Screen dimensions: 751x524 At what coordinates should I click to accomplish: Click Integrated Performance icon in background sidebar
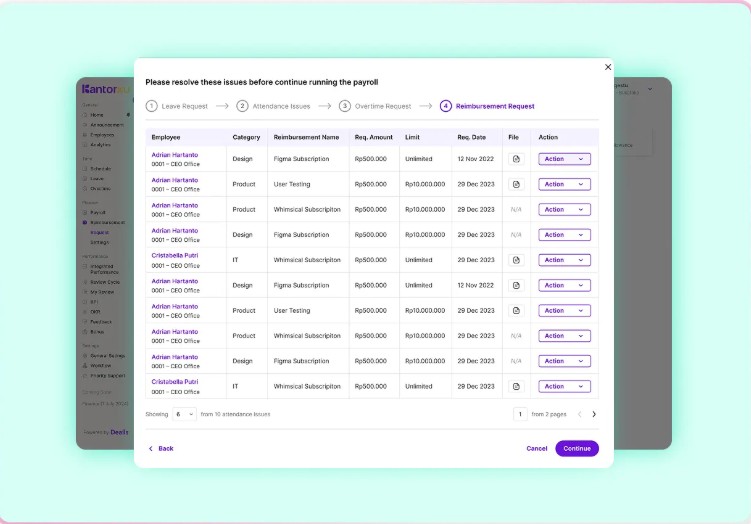pyautogui.click(x=85, y=266)
